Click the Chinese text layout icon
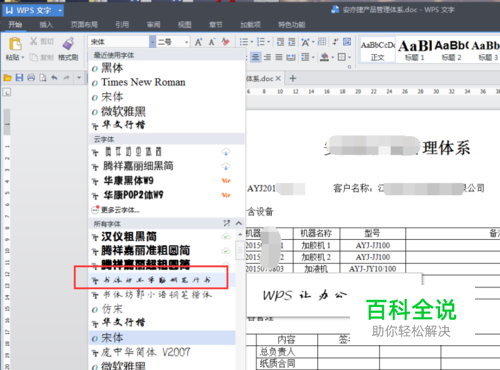 (x=305, y=42)
